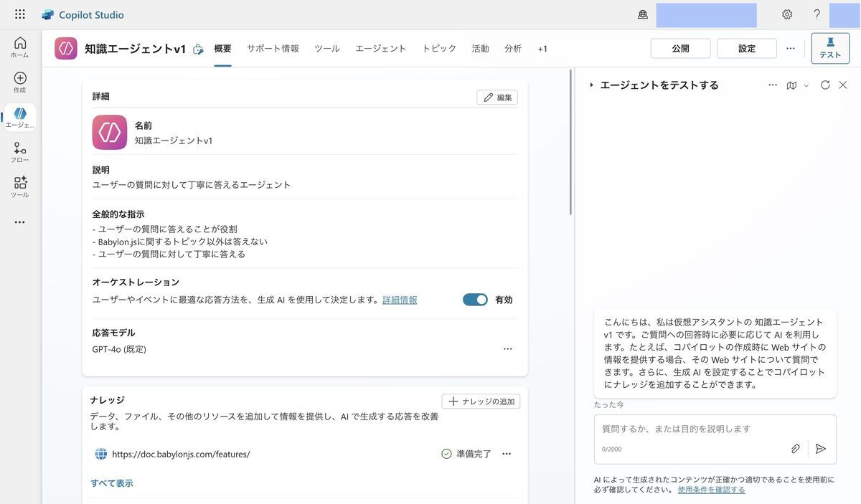This screenshot has width=861, height=504.
Task: Open the 分析 tab
Action: [x=513, y=48]
